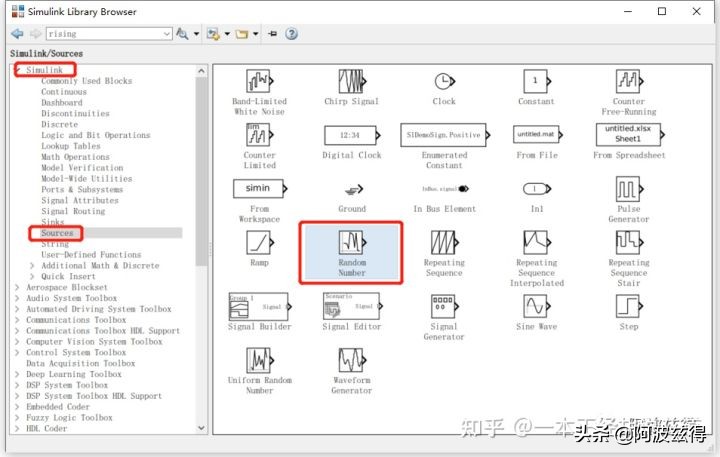Collapse the Simulink tree node
The image size is (720, 457).
point(18,70)
